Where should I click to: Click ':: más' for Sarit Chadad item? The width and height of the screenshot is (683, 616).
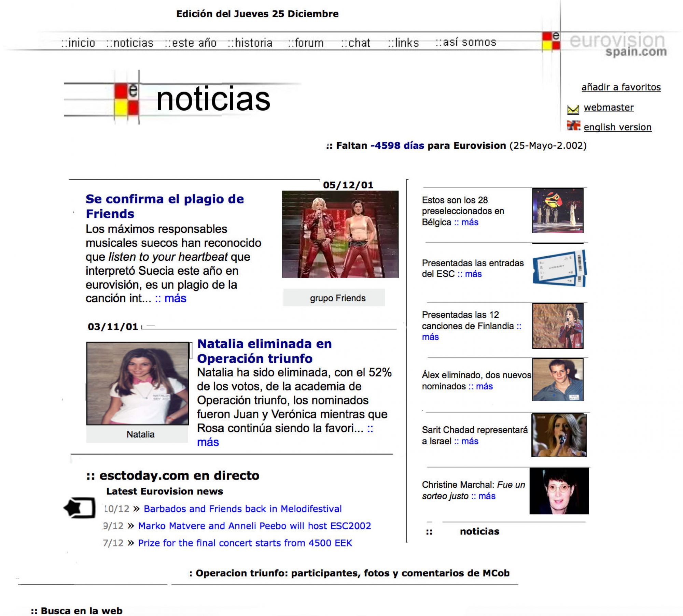coord(466,441)
